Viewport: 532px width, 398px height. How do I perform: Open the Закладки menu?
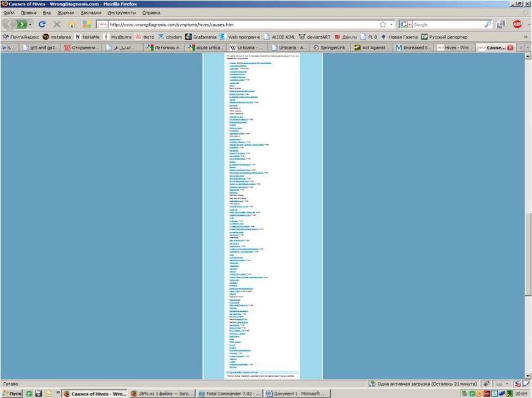(91, 13)
